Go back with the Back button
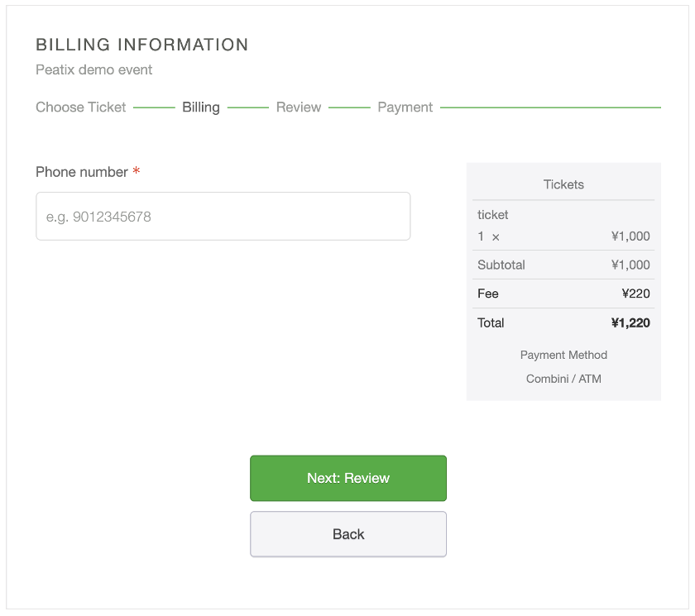695x616 pixels. point(347,534)
